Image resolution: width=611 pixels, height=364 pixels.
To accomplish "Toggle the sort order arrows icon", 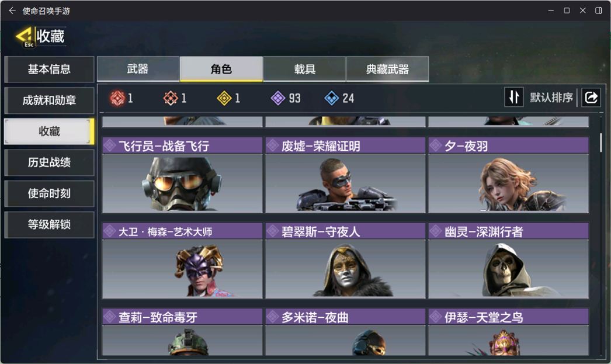I will 514,97.
